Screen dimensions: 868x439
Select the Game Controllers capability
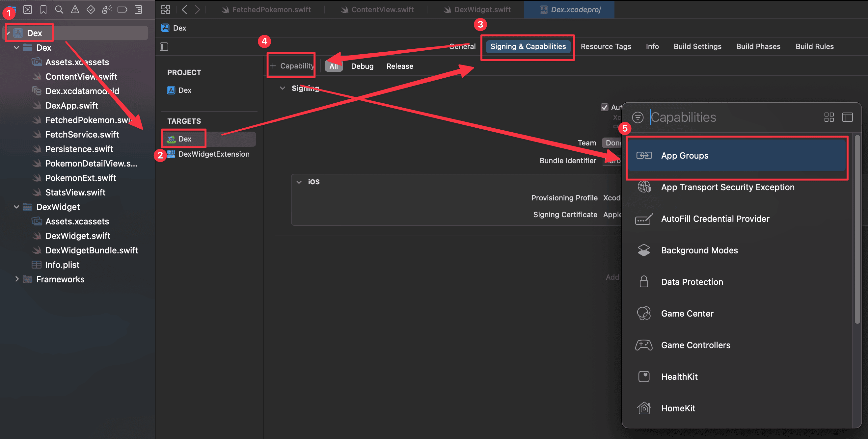pyautogui.click(x=737, y=346)
